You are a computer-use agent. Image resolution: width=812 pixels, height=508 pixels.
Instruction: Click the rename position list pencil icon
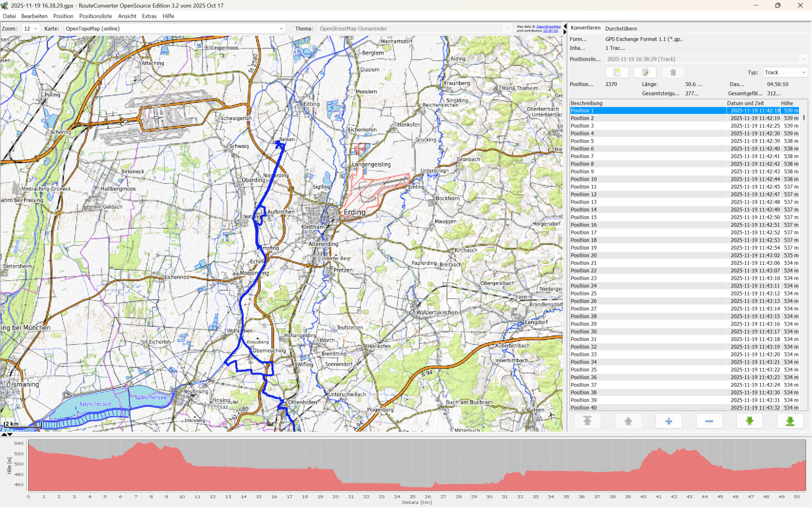645,72
